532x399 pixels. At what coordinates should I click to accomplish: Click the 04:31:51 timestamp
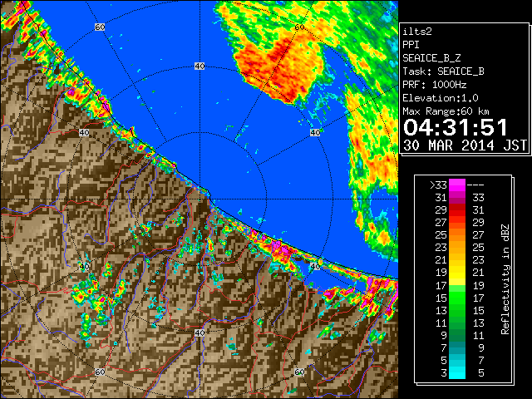(456, 127)
